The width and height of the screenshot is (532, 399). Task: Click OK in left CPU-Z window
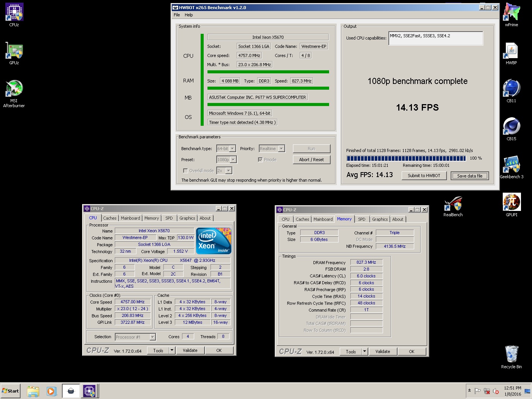click(219, 350)
